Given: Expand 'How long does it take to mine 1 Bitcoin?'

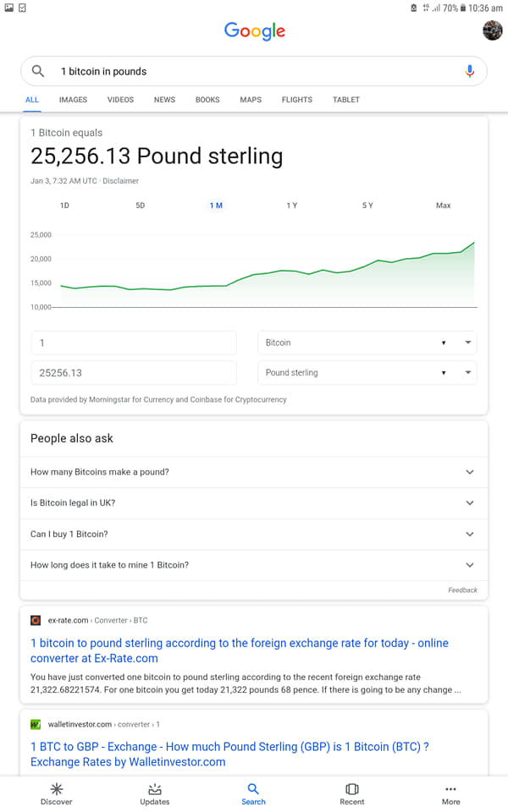Looking at the screenshot, I should 253,565.
